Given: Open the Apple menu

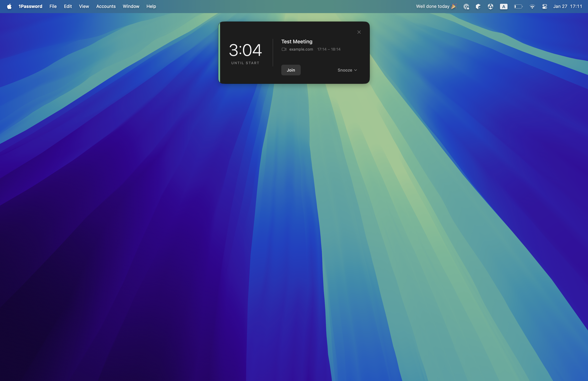Looking at the screenshot, I should point(9,6).
